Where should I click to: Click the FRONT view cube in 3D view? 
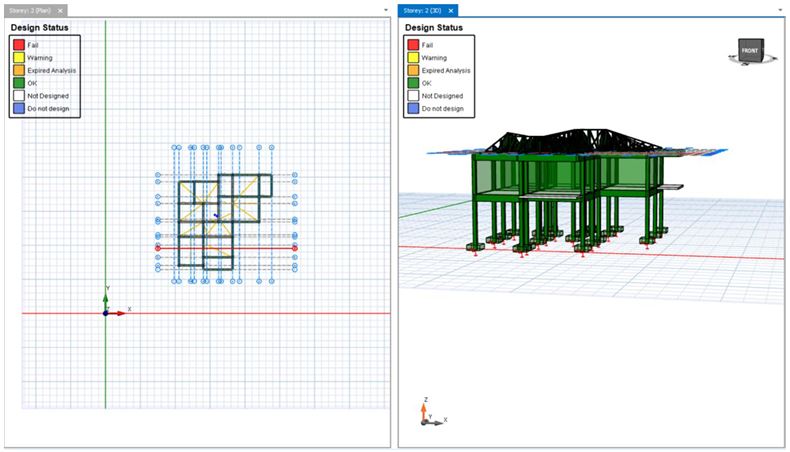(x=750, y=50)
